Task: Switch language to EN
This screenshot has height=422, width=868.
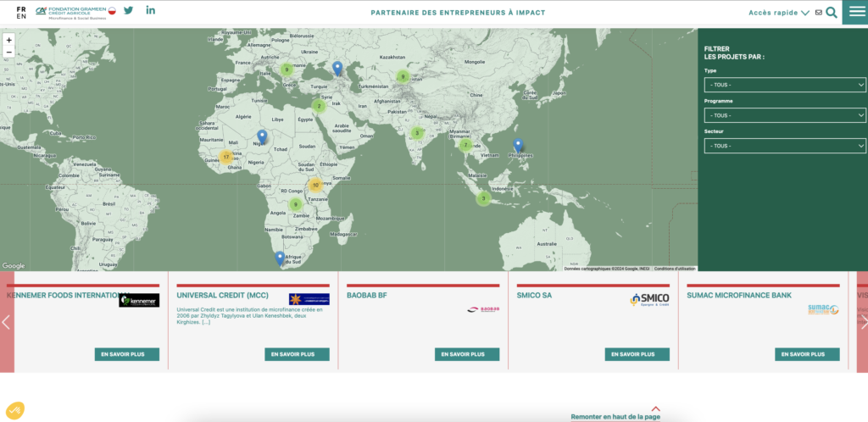Action: pos(21,16)
